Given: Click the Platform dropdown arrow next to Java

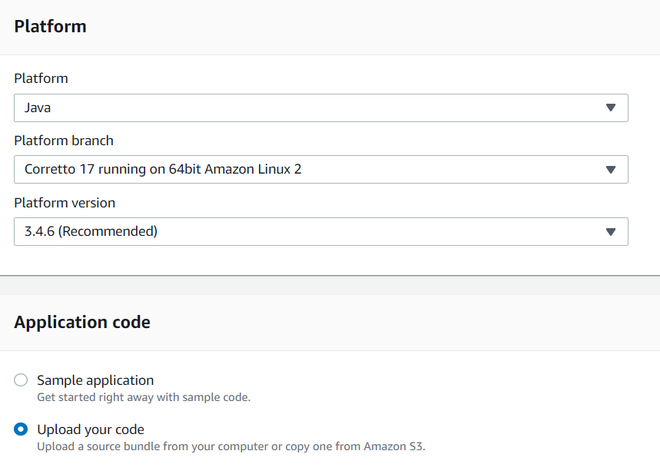Looking at the screenshot, I should pos(611,108).
